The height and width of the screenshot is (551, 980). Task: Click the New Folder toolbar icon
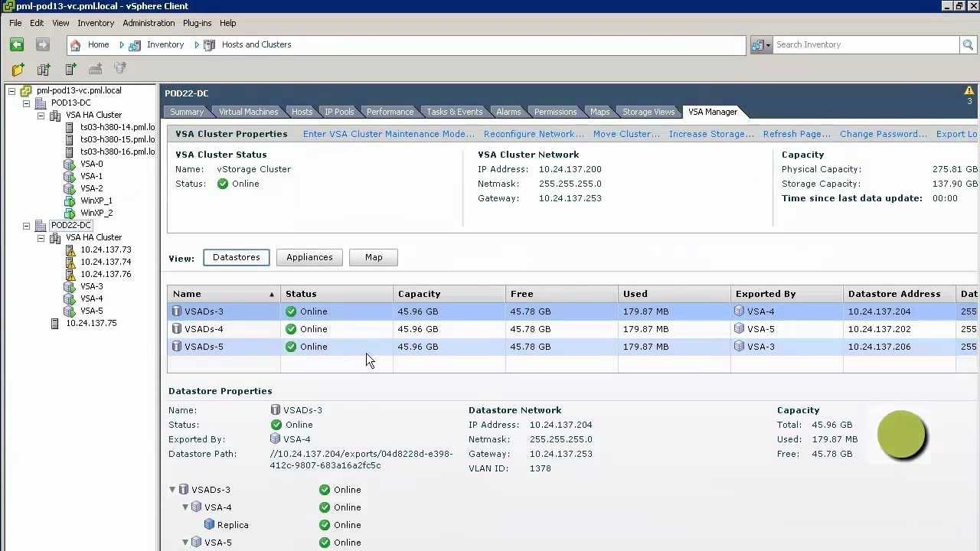[18, 70]
